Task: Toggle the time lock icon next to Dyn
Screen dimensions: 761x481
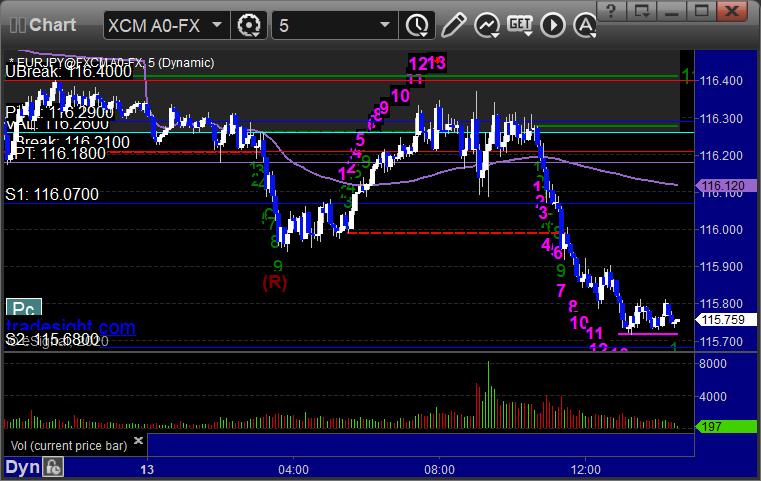Action: tap(53, 467)
